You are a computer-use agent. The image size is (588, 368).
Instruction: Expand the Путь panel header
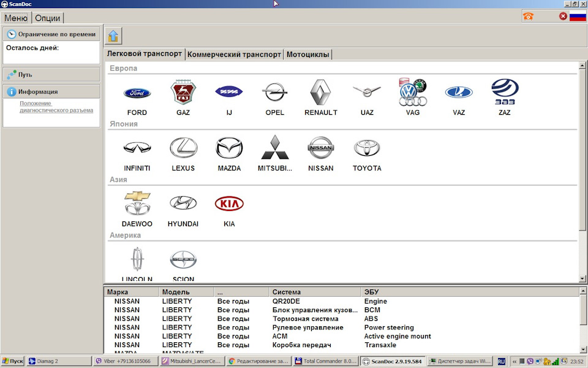coord(51,74)
